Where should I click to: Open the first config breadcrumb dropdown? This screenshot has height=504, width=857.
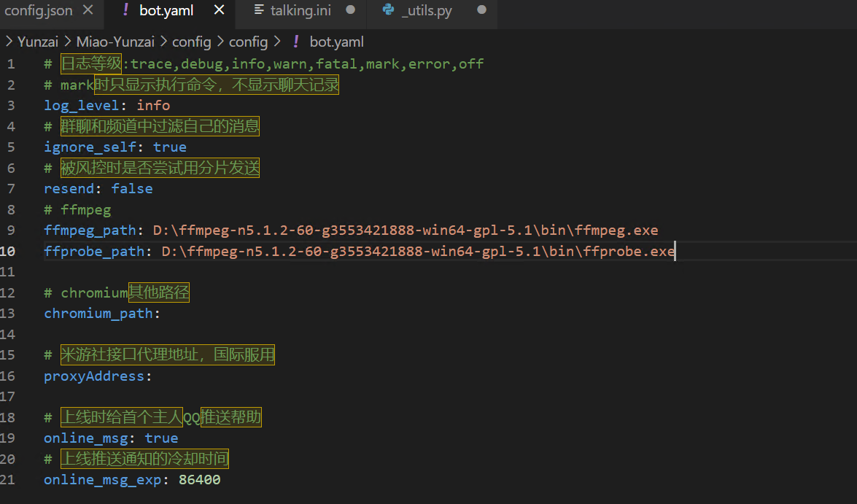click(x=191, y=42)
